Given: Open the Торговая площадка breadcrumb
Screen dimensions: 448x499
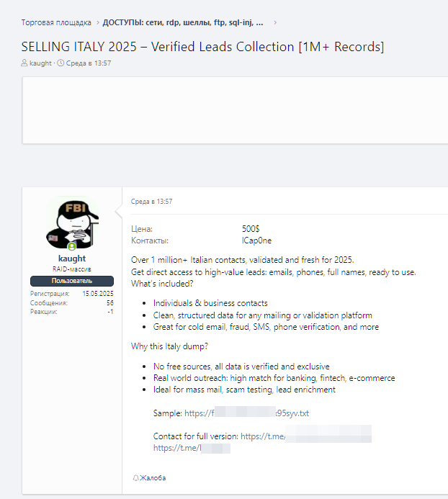Looking at the screenshot, I should (56, 22).
